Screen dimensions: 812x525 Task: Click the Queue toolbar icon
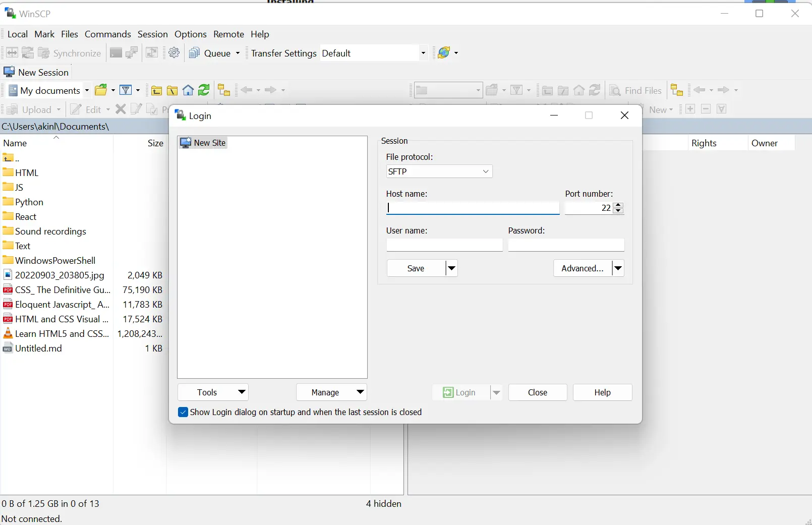(194, 53)
